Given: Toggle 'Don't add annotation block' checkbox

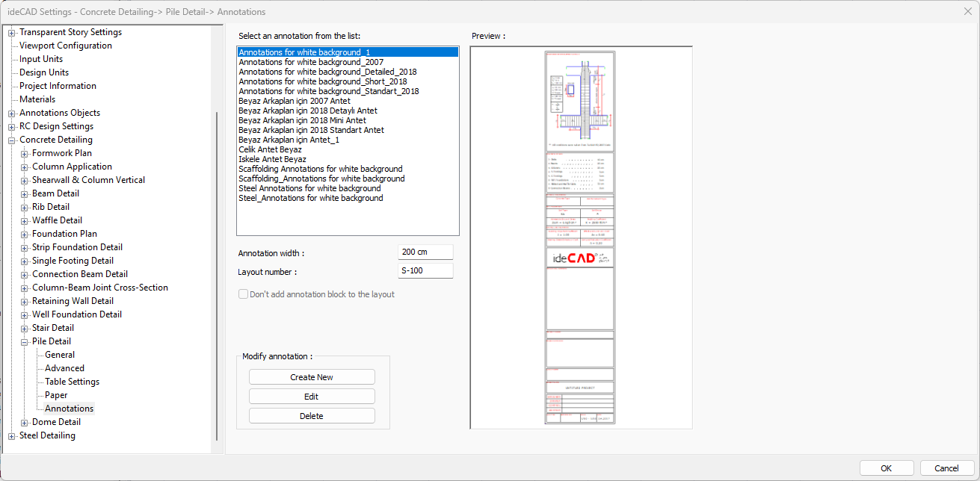Looking at the screenshot, I should (244, 294).
